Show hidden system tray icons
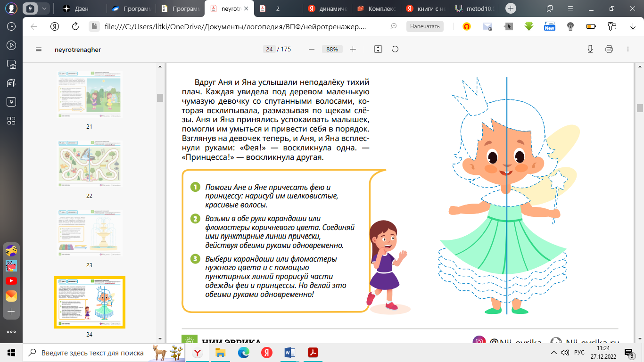644x362 pixels. click(553, 353)
